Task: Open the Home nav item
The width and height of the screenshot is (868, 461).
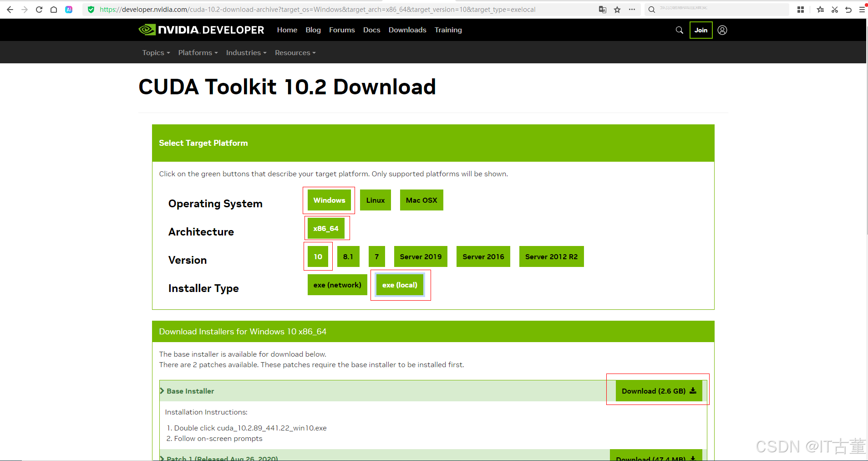Action: pyautogui.click(x=287, y=30)
